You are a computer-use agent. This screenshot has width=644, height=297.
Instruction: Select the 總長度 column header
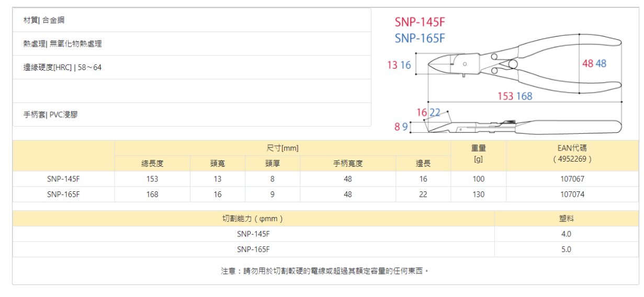click(x=153, y=164)
